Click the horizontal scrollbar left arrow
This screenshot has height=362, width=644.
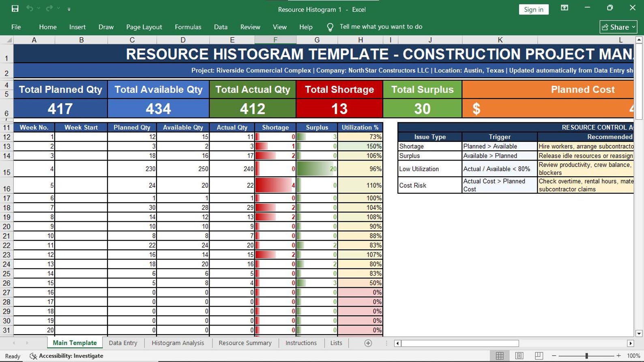[x=398, y=343]
